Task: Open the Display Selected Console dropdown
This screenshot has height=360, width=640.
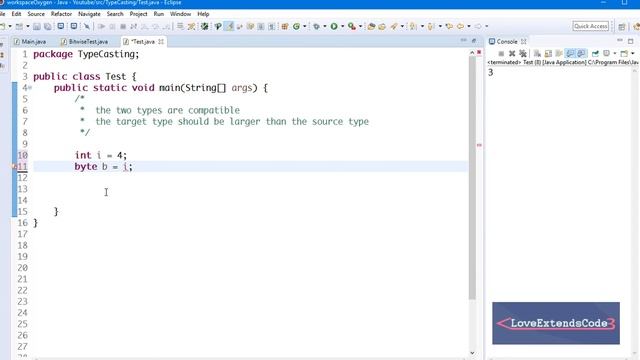Action: click(x=615, y=53)
